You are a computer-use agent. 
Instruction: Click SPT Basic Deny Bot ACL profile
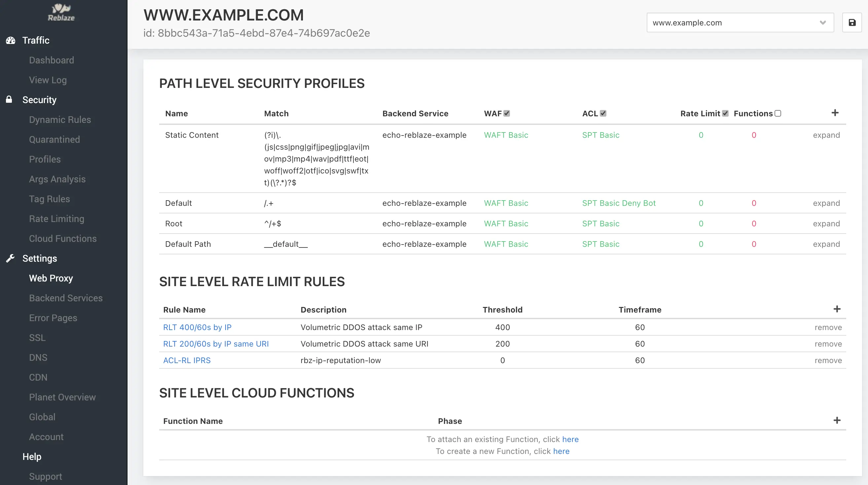pos(619,203)
